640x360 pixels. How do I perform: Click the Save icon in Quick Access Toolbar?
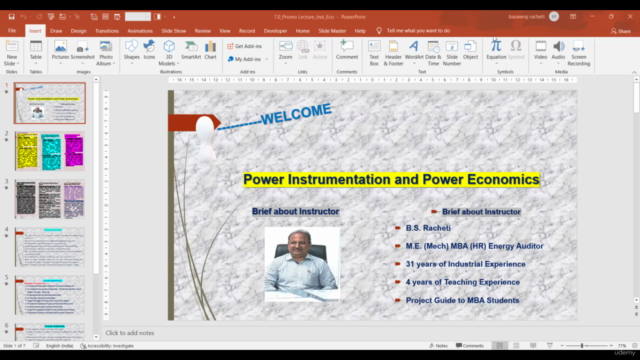(11, 17)
